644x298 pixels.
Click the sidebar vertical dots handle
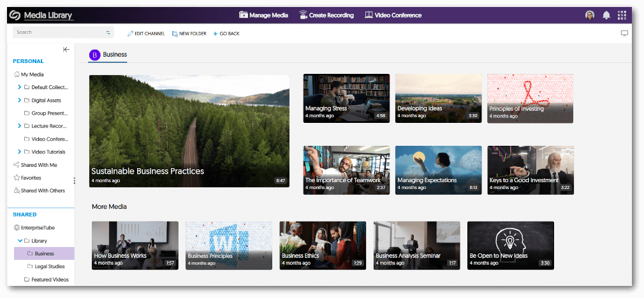pyautogui.click(x=75, y=180)
